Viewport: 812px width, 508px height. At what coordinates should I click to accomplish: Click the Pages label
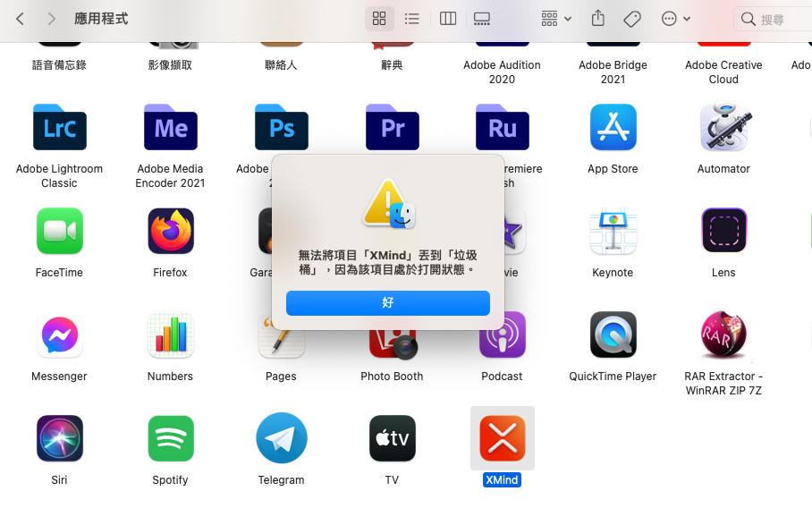[281, 377]
